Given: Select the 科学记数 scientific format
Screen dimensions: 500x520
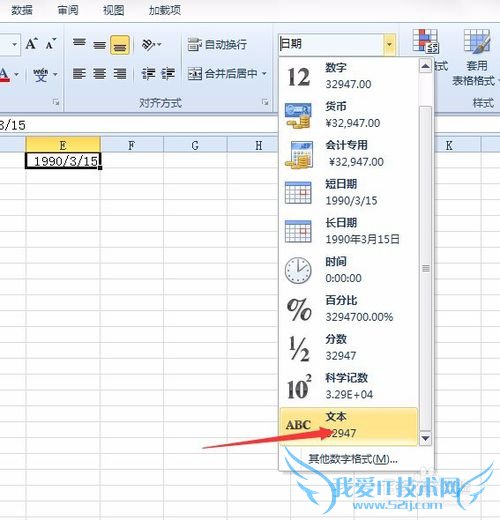Looking at the screenshot, I should (x=349, y=386).
